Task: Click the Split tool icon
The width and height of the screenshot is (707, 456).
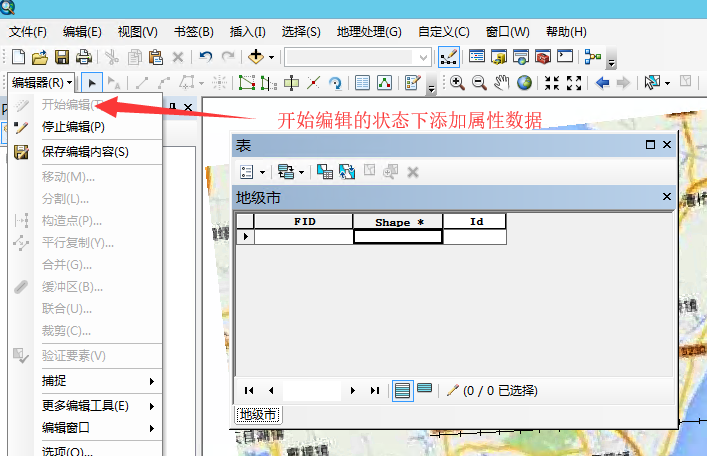Action: point(313,83)
